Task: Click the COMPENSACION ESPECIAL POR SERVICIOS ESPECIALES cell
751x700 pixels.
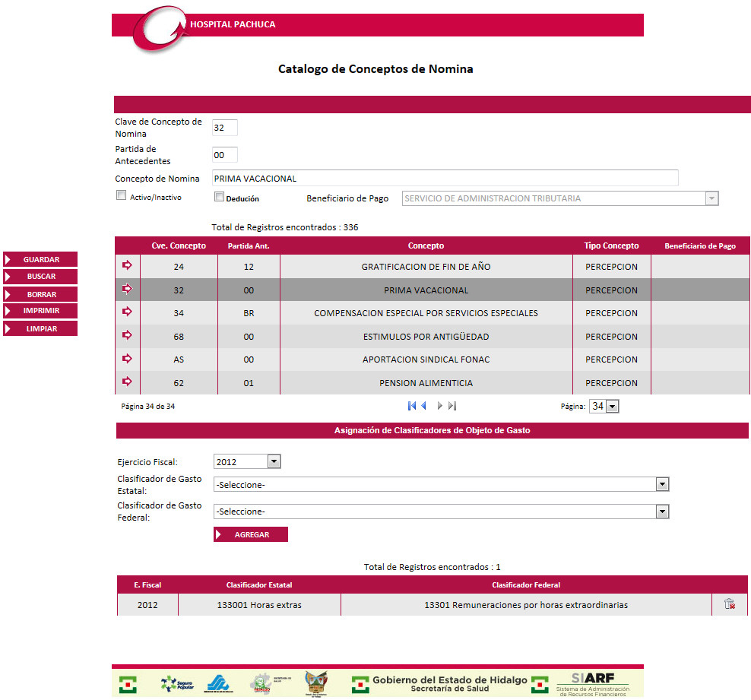Action: click(426, 313)
